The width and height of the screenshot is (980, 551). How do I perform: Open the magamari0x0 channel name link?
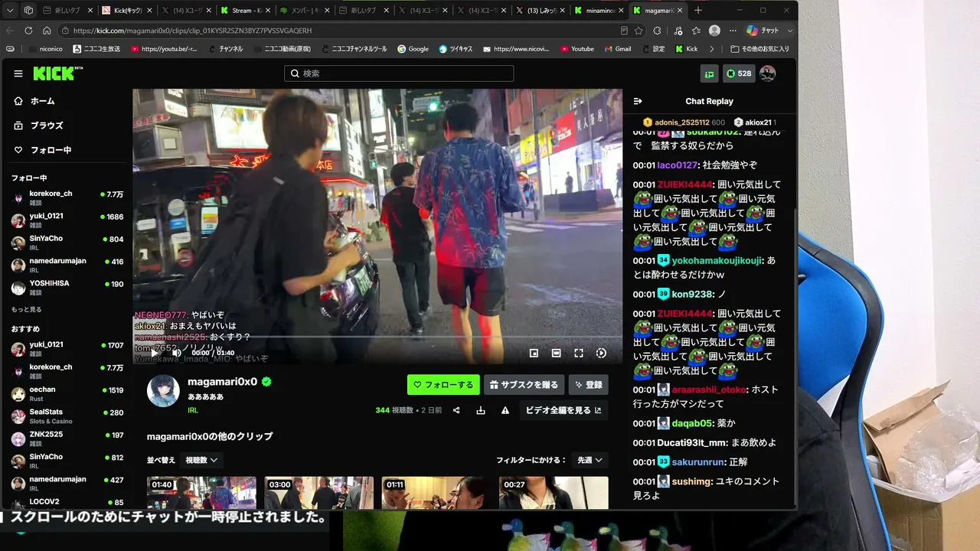(223, 382)
